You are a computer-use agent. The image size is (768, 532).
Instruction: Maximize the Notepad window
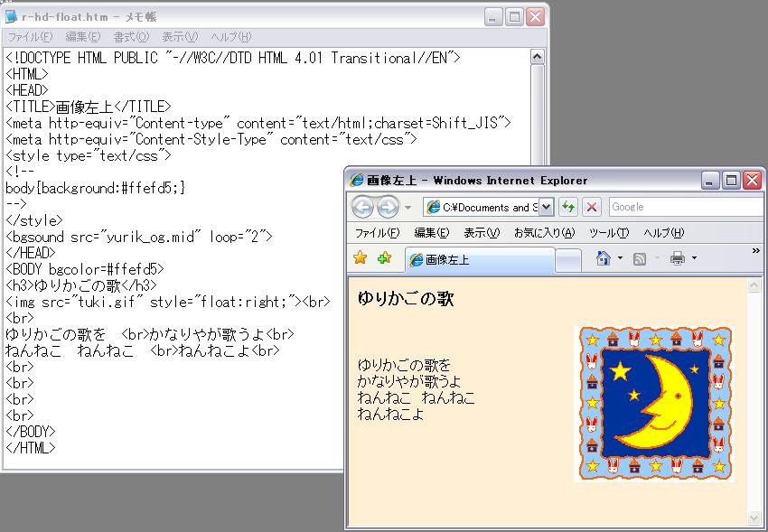tap(514, 17)
